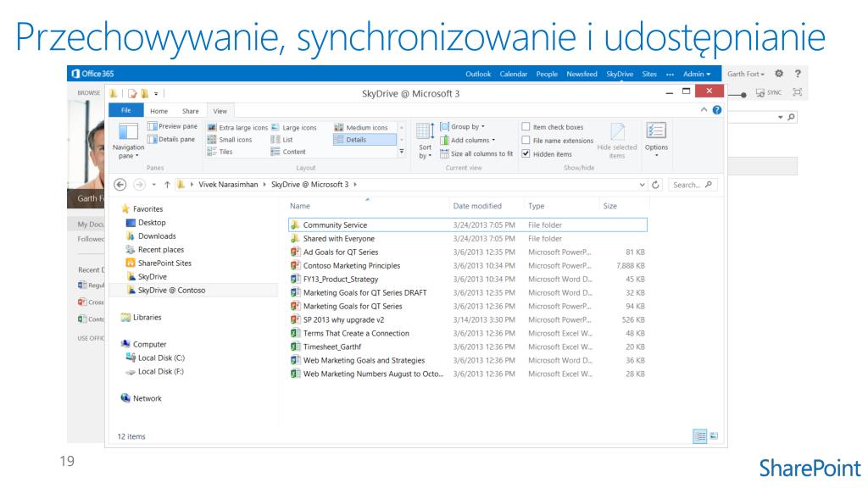Open People in Office 365 bar
Image resolution: width=868 pixels, height=488 pixels.
[x=547, y=74]
